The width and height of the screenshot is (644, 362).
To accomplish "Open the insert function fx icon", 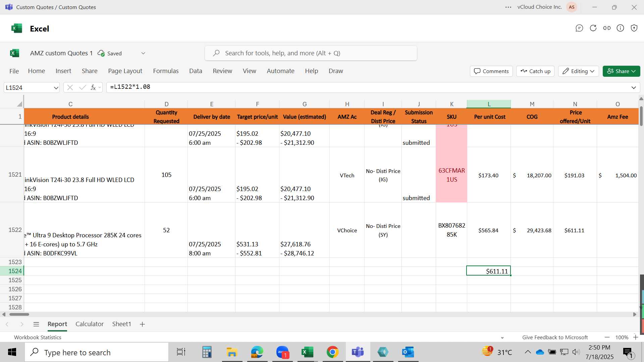I will [93, 87].
